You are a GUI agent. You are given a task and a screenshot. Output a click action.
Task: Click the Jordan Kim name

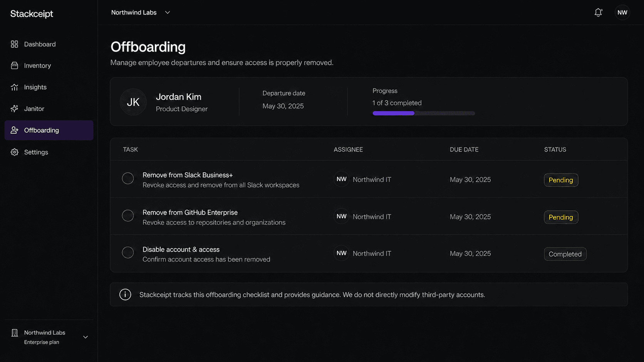[179, 97]
